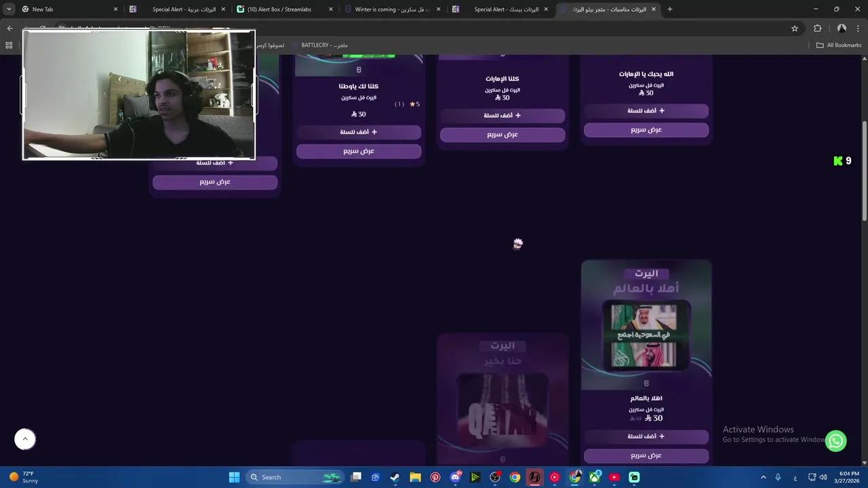Add كلنا لك ياوطنا to cart
The height and width of the screenshot is (488, 868).
click(x=359, y=132)
